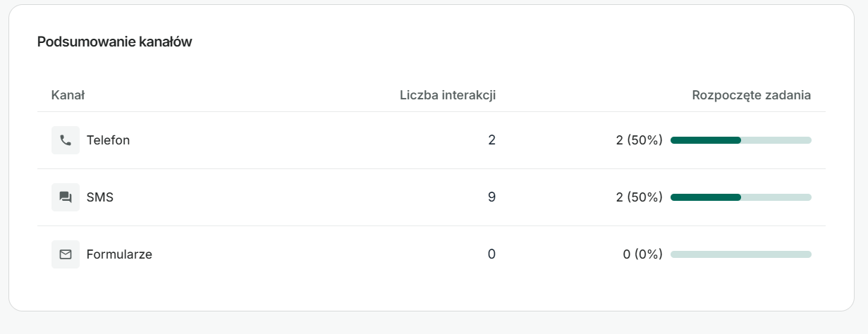The width and height of the screenshot is (868, 334).
Task: Click the "2 (50%)" value in SMS row
Action: click(x=639, y=197)
